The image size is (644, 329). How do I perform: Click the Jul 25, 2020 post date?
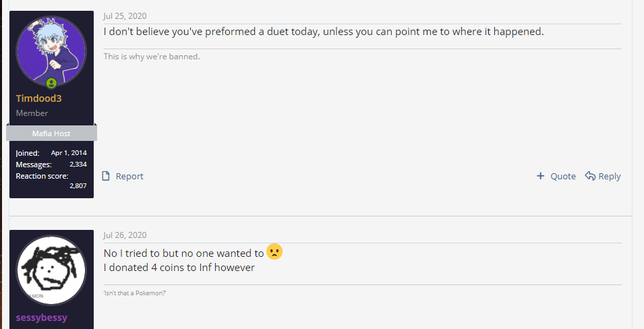click(x=125, y=16)
